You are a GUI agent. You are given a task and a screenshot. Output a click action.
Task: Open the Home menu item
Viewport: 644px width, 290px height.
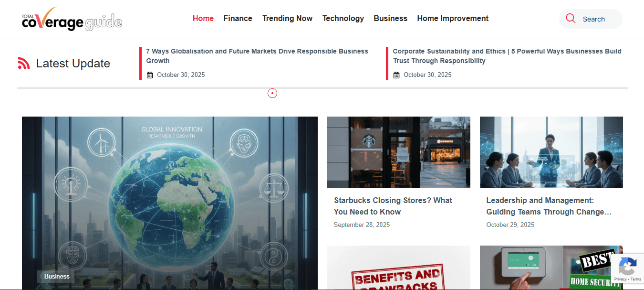[x=203, y=19]
